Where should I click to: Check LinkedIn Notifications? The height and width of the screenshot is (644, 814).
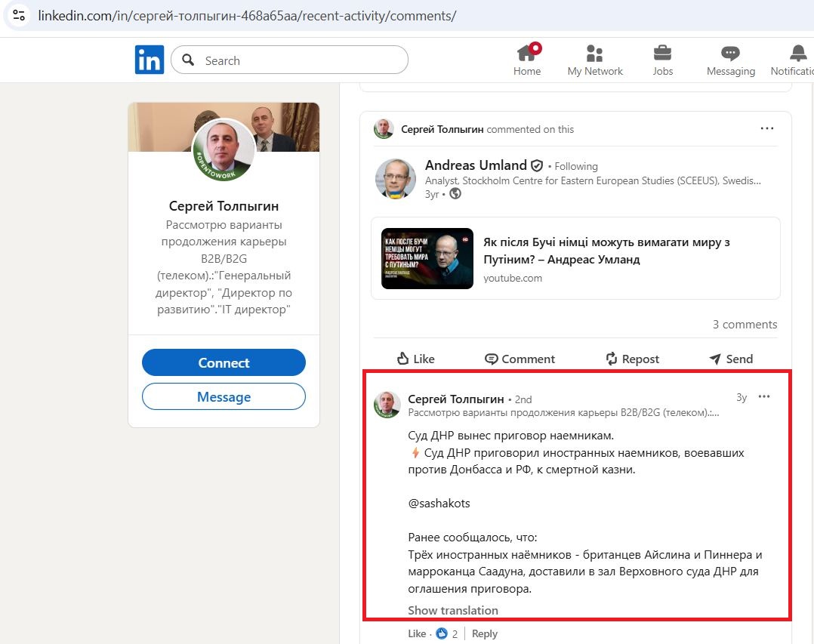[795, 59]
